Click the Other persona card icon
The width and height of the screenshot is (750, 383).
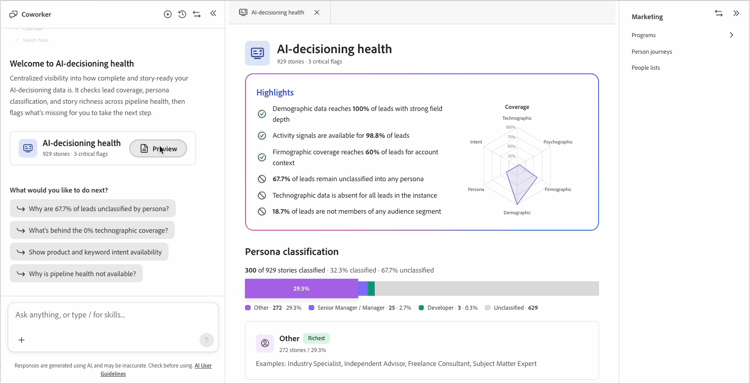pyautogui.click(x=265, y=343)
